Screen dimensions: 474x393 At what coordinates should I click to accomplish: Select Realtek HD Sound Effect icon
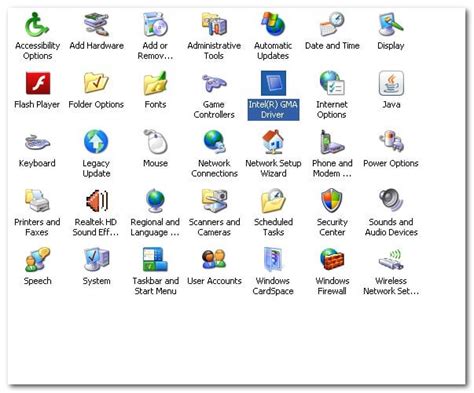96,201
